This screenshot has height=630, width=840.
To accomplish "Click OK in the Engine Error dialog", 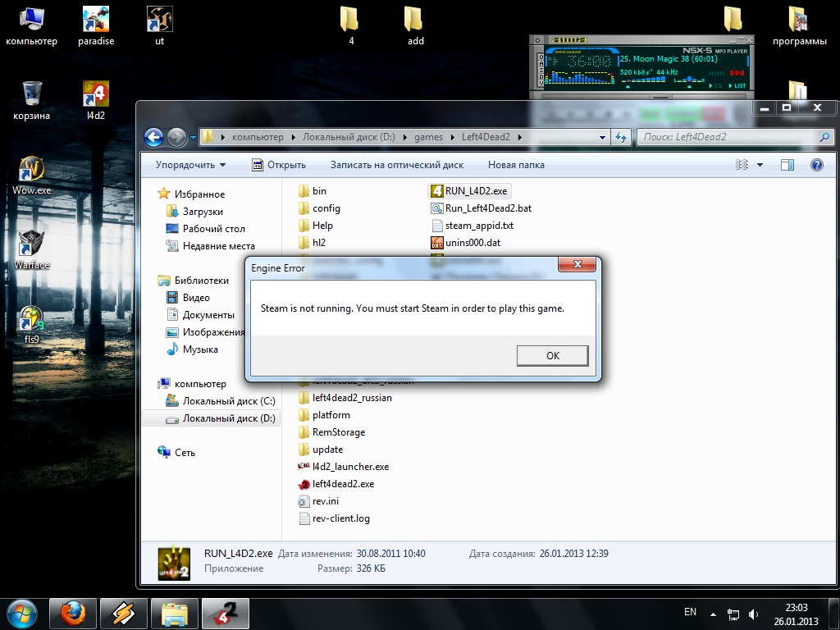I will coord(552,355).
